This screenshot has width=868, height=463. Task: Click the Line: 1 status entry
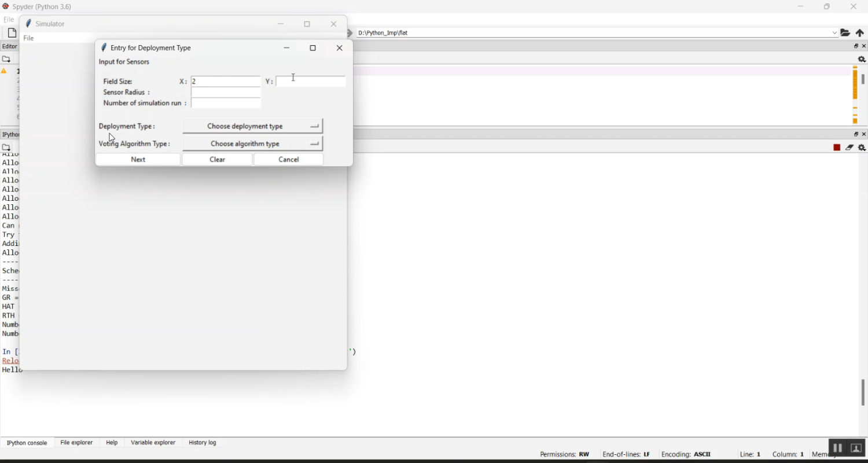(750, 455)
